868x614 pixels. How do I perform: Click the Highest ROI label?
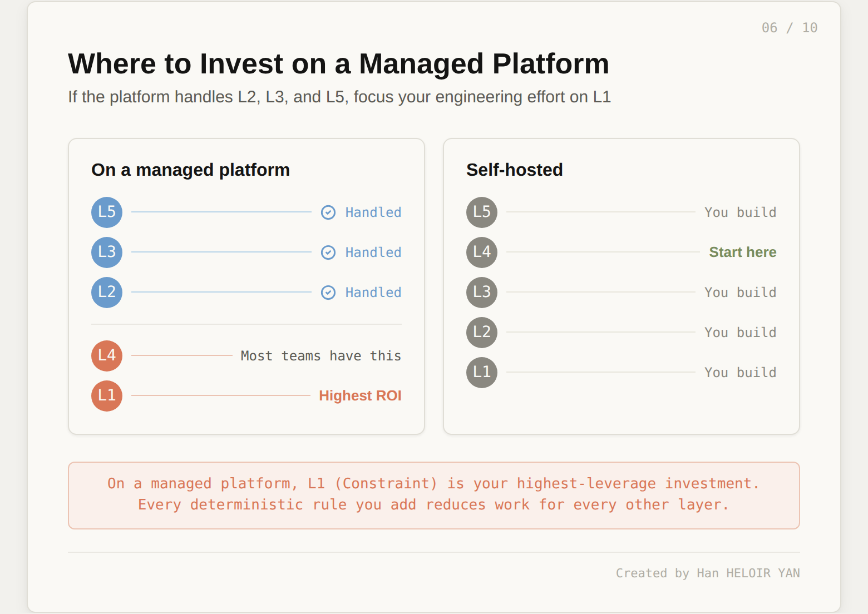point(361,395)
